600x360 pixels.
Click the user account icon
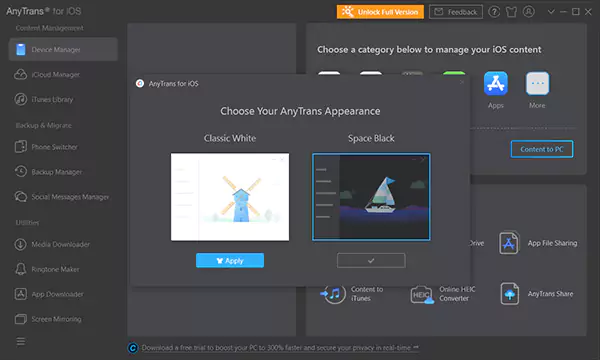(529, 12)
